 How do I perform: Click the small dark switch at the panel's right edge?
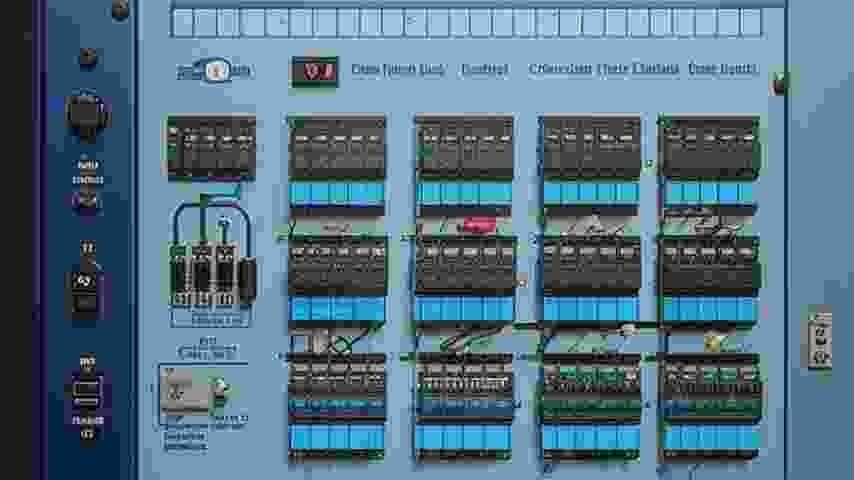pos(779,84)
